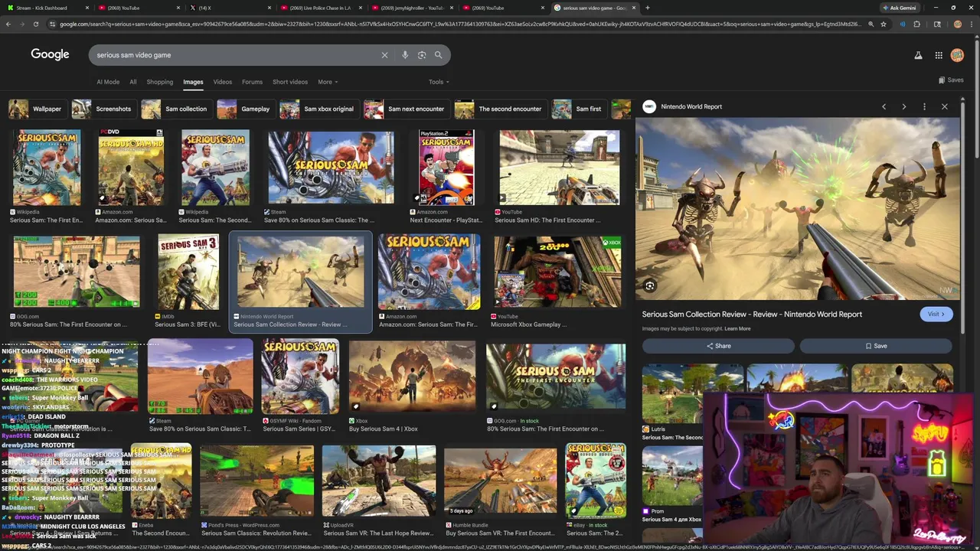Open the Google account avatar
The width and height of the screenshot is (980, 551).
click(957, 55)
